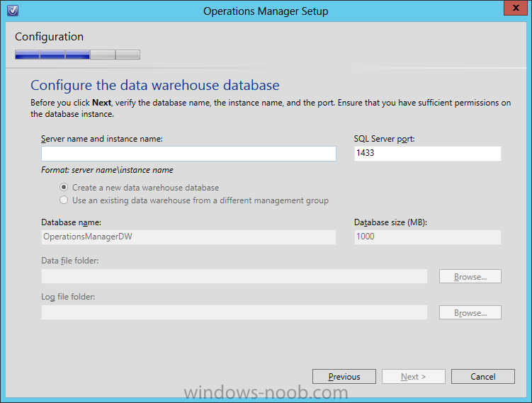
Task: Click the Next button
Action: (414, 377)
